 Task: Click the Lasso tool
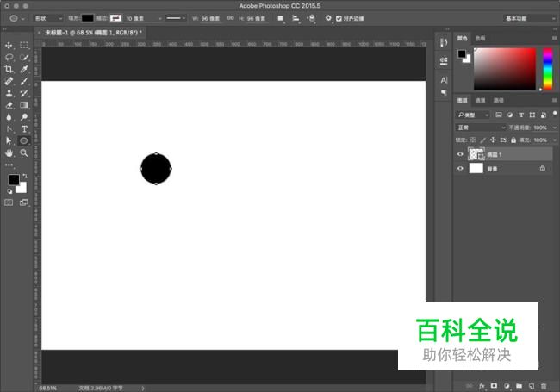coord(9,57)
